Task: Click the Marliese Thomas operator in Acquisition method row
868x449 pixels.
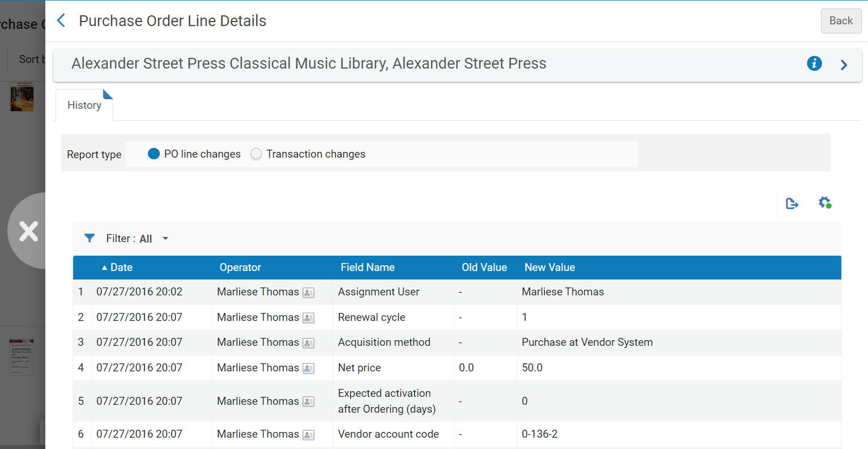Action: click(x=258, y=342)
